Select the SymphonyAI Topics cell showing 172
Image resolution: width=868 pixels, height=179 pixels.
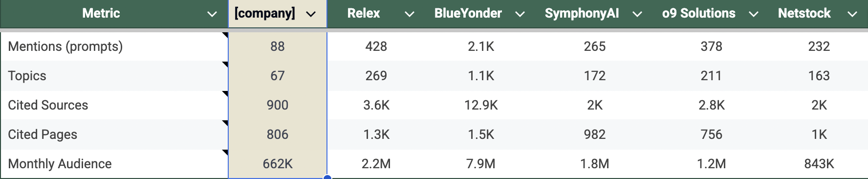coord(594,76)
